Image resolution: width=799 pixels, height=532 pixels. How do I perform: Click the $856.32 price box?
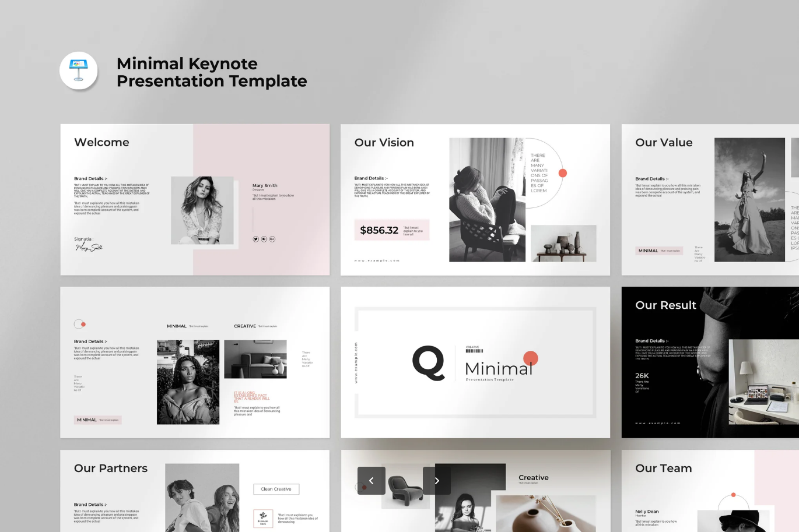[x=391, y=230]
